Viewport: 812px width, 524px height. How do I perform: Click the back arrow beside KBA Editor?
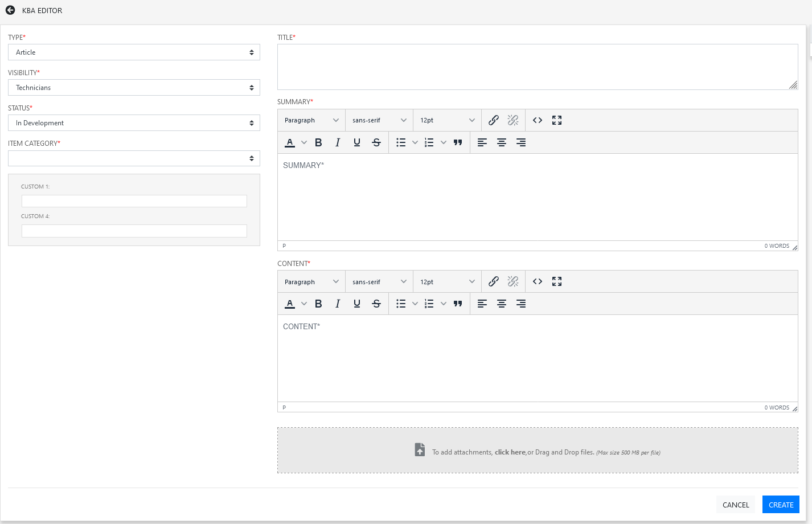(10, 10)
